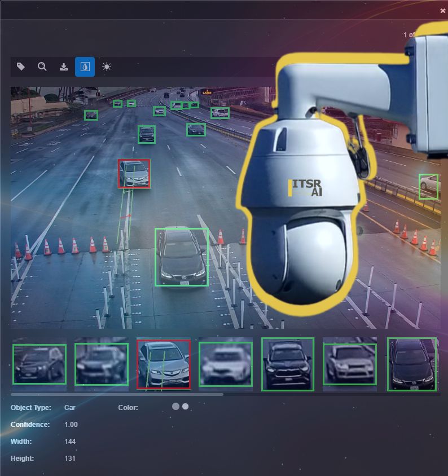This screenshot has height=476, width=448.
Task: Select the red-bordered silver Acura thumbnail
Action: [x=164, y=364]
